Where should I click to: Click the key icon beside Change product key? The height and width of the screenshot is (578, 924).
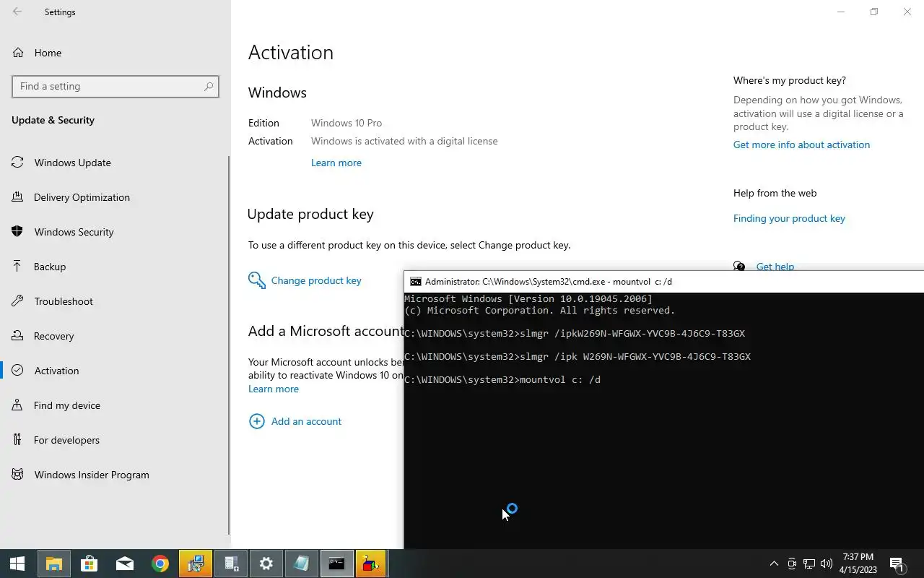click(x=256, y=280)
